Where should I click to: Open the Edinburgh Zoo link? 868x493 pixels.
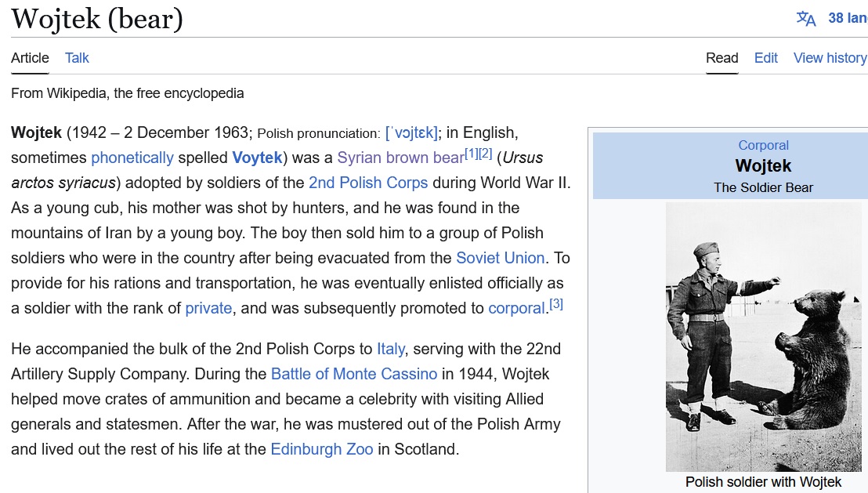click(x=322, y=449)
